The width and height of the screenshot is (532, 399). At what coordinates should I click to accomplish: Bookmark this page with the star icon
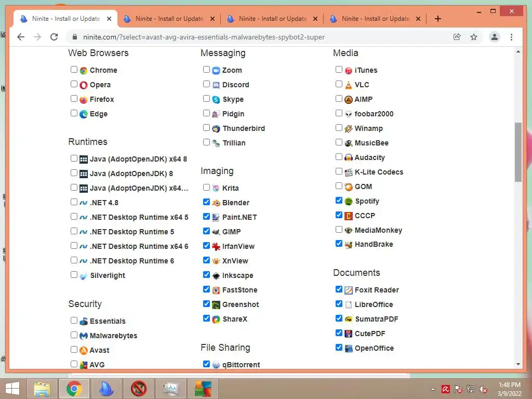click(474, 37)
